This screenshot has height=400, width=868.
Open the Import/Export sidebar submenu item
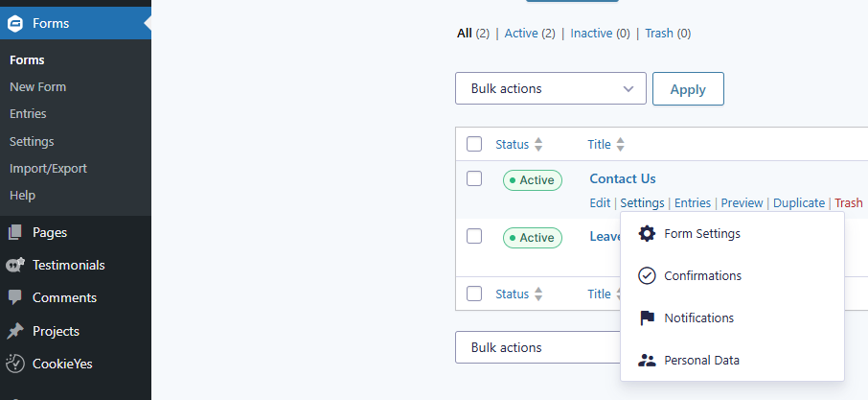(x=48, y=168)
